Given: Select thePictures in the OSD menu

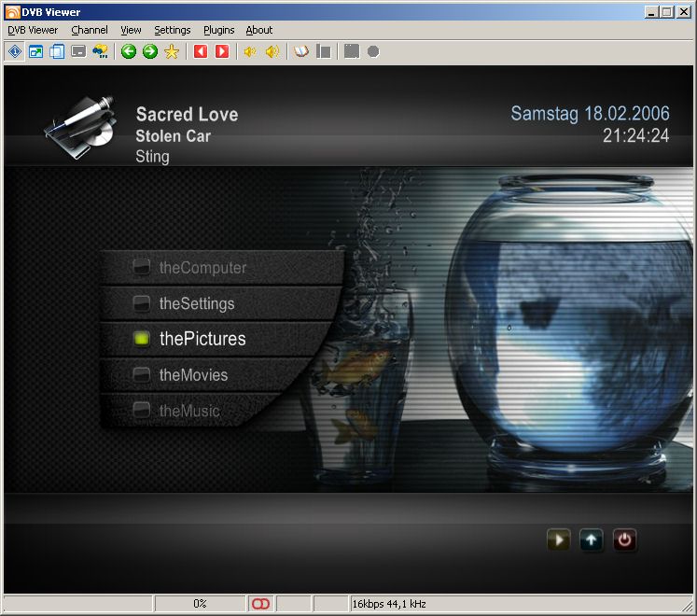Looking at the screenshot, I should 216,339.
